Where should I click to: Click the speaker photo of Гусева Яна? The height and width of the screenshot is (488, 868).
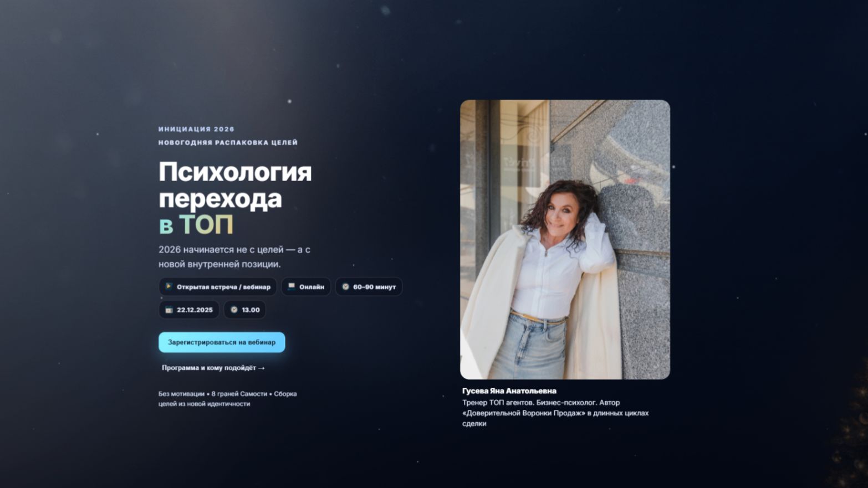565,239
